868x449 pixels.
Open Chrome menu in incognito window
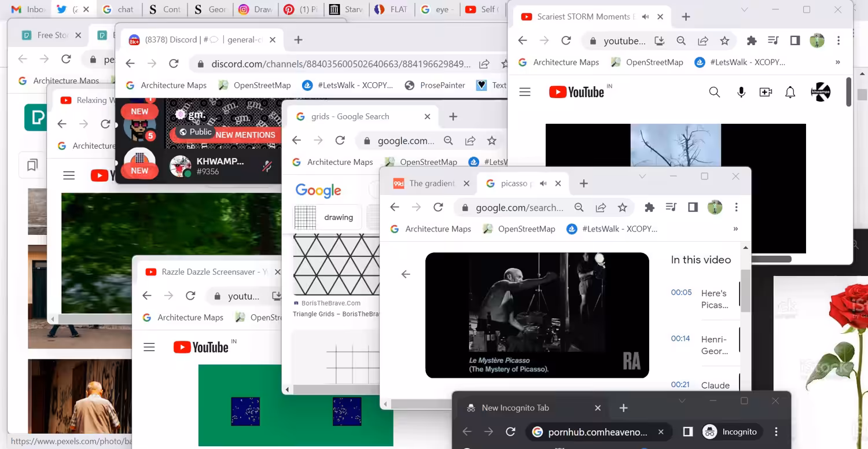point(776,432)
